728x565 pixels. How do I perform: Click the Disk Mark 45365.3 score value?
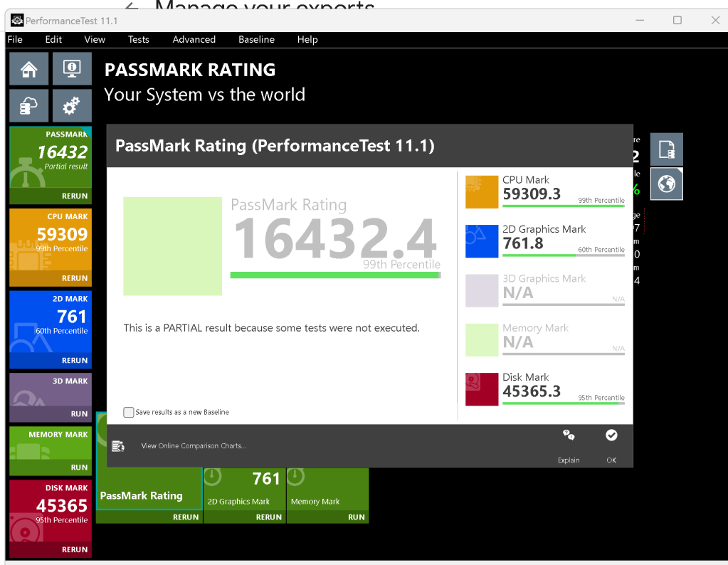pos(532,391)
